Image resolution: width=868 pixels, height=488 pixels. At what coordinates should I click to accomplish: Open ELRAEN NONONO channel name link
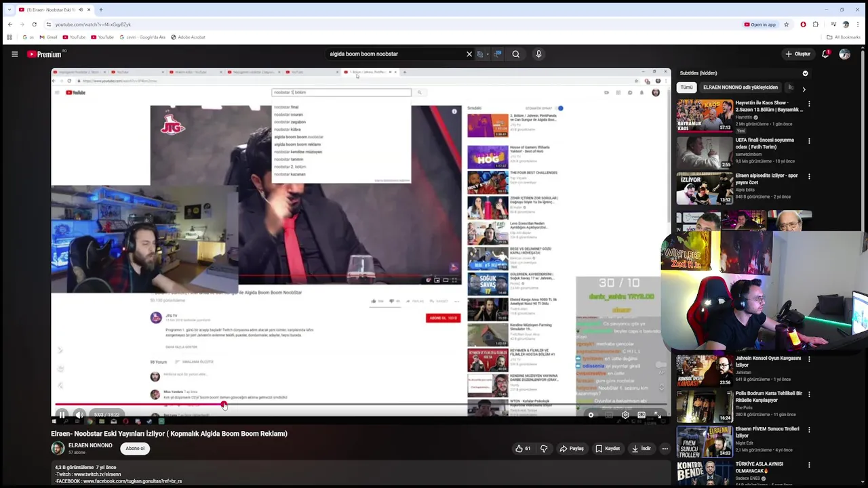90,445
